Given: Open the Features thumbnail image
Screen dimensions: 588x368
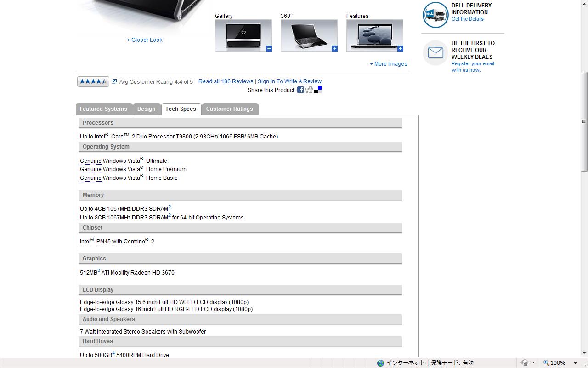Looking at the screenshot, I should click(x=375, y=35).
